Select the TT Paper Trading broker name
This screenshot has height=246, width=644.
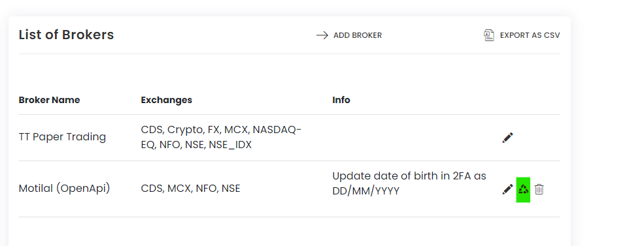(62, 137)
